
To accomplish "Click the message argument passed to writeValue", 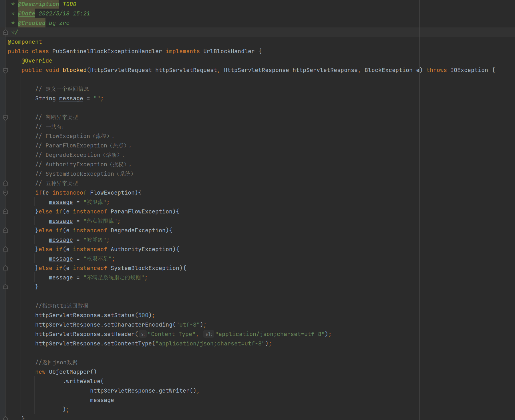I will tap(102, 400).
